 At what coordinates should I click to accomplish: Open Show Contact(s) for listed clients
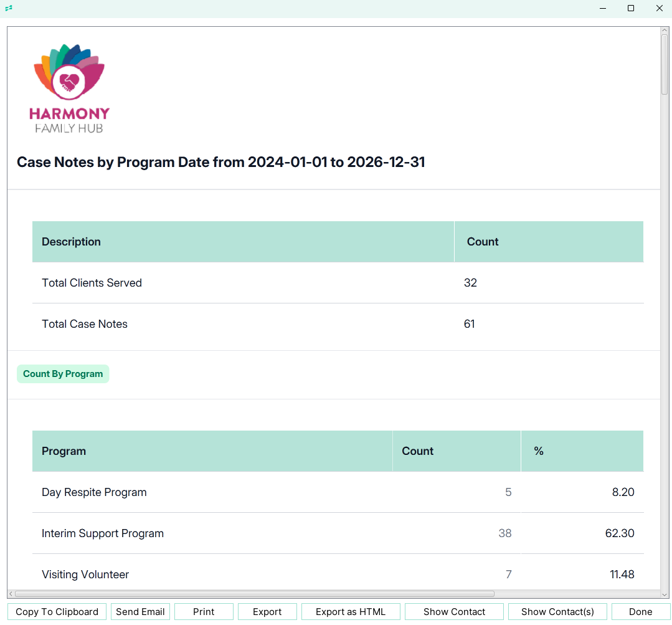(557, 611)
